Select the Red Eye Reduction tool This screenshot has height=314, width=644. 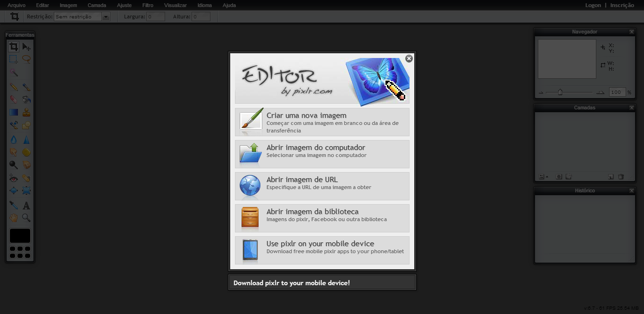(14, 178)
